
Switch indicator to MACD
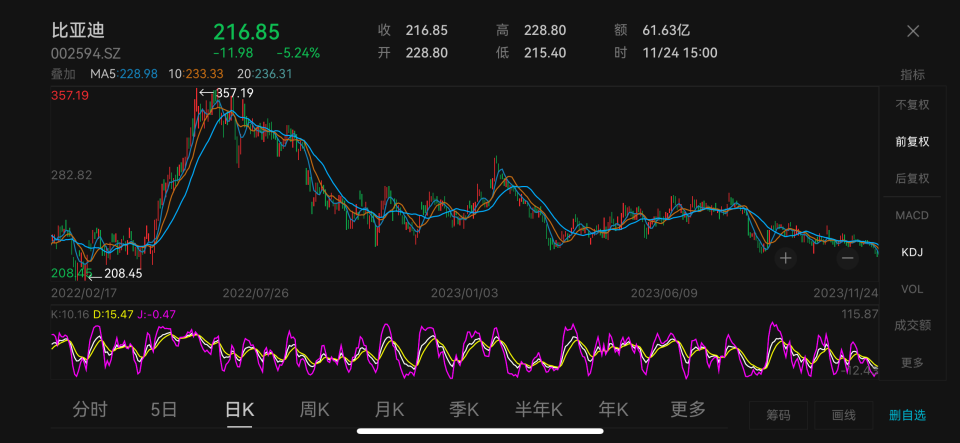tap(911, 215)
